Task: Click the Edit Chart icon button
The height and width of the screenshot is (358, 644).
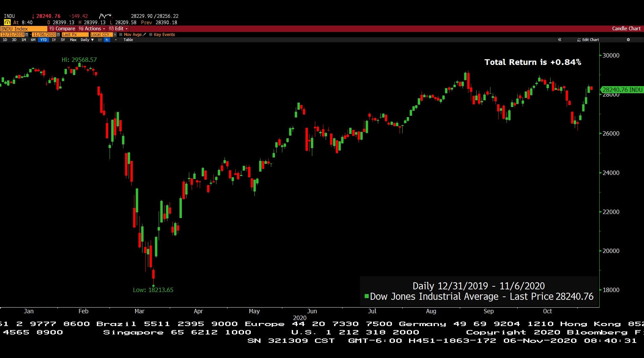Action: pos(588,40)
